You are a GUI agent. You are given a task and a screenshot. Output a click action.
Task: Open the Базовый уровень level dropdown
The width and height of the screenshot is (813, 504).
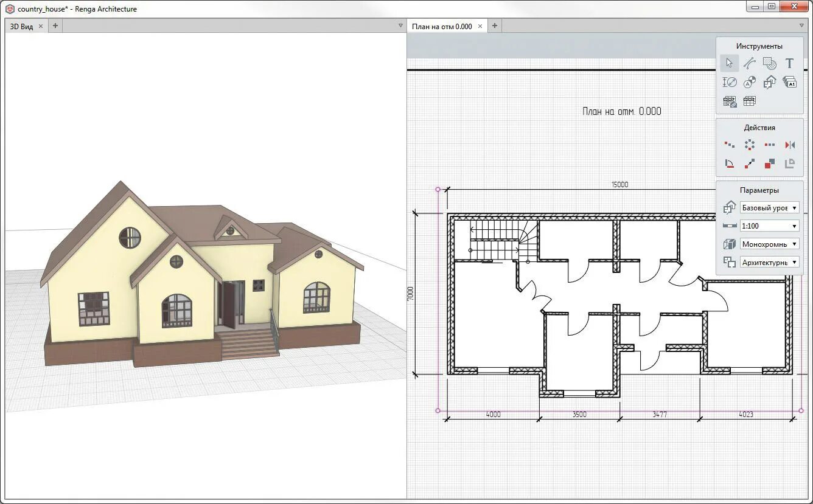click(x=769, y=208)
